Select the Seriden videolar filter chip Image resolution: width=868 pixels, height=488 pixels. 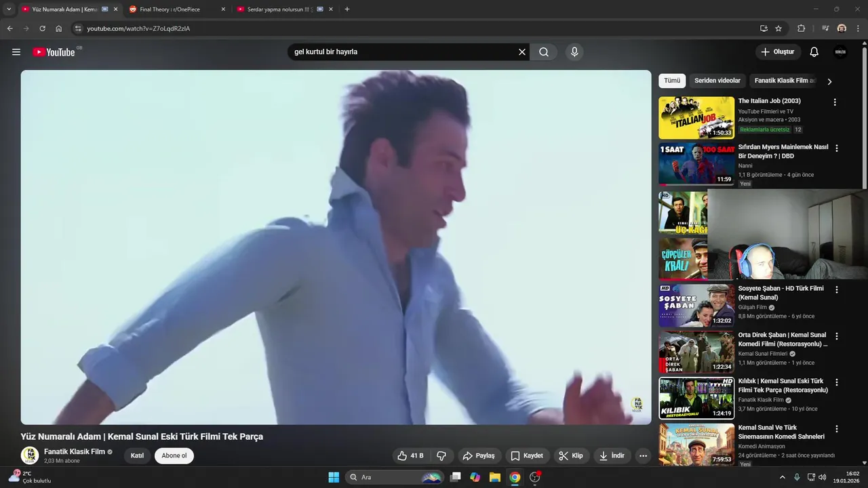click(717, 81)
